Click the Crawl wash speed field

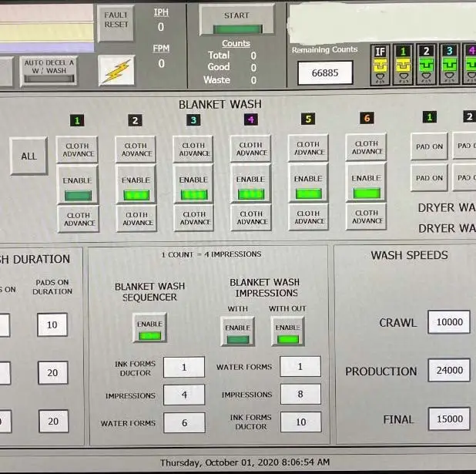tap(448, 323)
